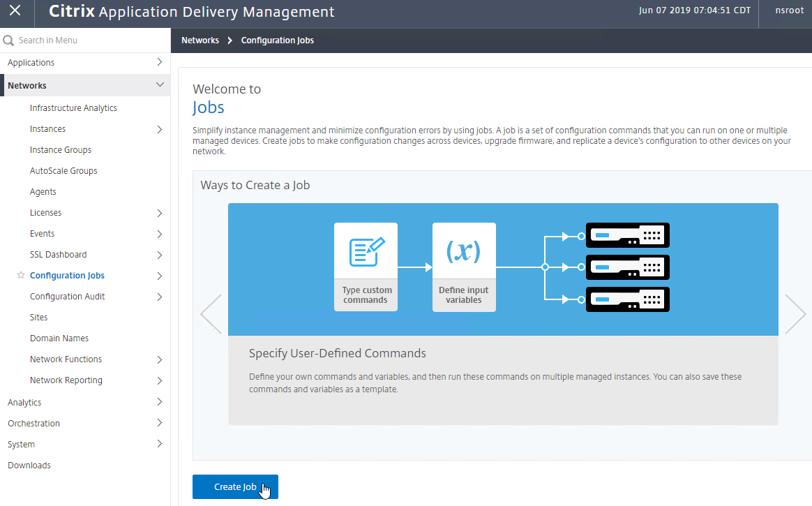Expand the Orchestration menu chevron
Viewport: 812px width, 506px height.
pyautogui.click(x=160, y=423)
